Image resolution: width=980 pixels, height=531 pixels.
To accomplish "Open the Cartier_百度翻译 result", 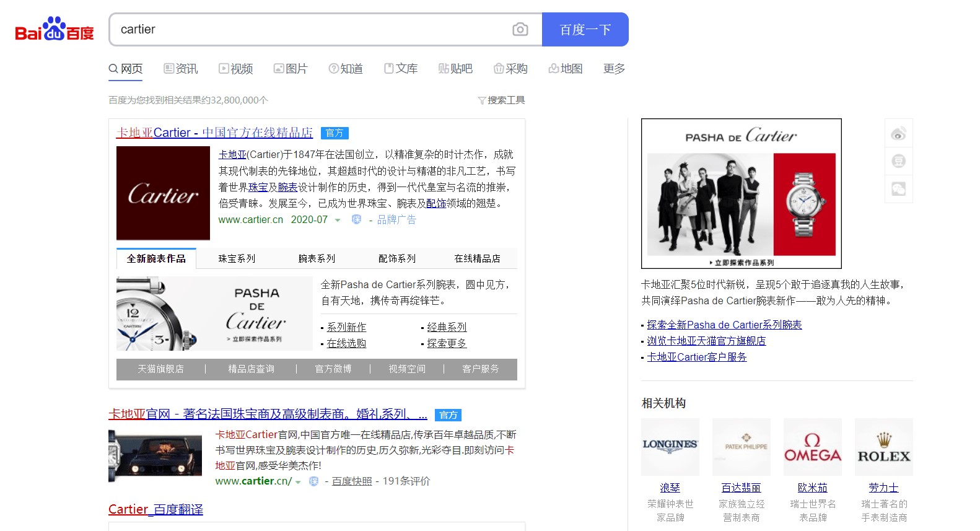I will coord(155,509).
